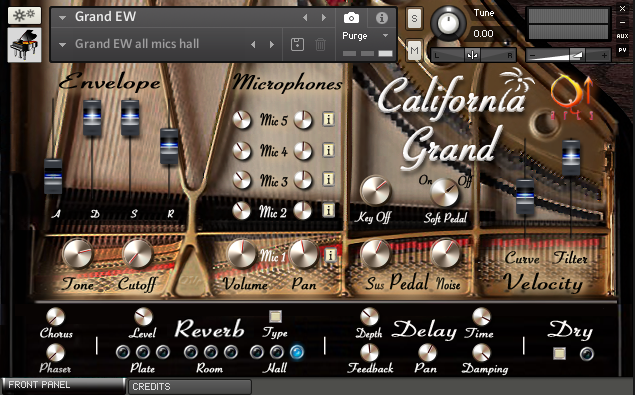Click the Tone knob

coord(77,254)
